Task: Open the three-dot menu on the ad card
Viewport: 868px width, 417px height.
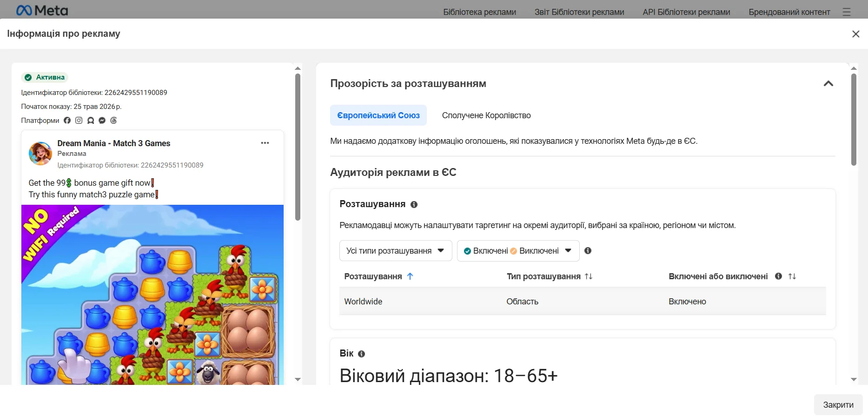Action: pos(265,143)
